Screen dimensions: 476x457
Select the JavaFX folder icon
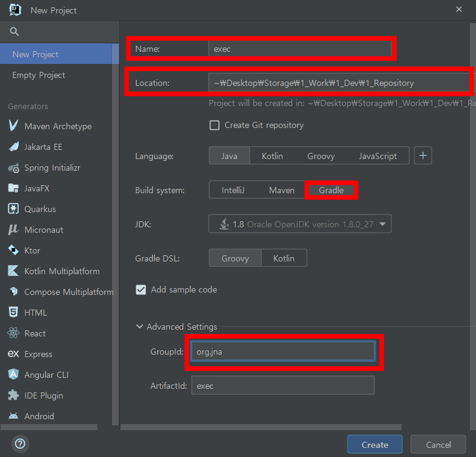[x=13, y=188]
